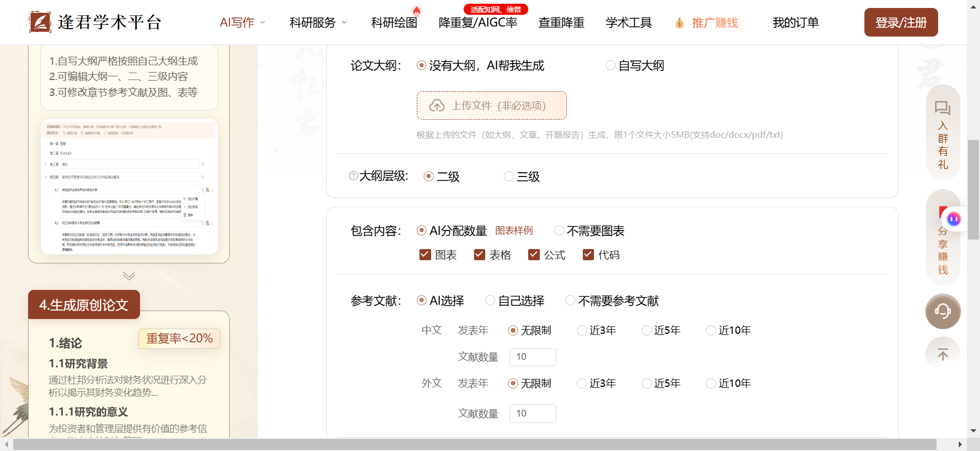Click the 适配知网、维普 red badge
Viewport: 980px width, 451px height.
click(496, 10)
